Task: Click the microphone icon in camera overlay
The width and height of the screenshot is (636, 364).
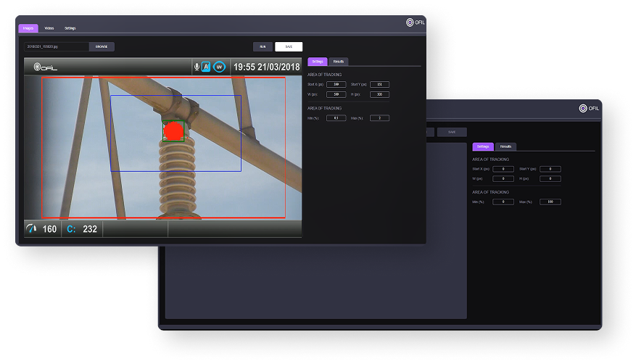Action: click(196, 67)
